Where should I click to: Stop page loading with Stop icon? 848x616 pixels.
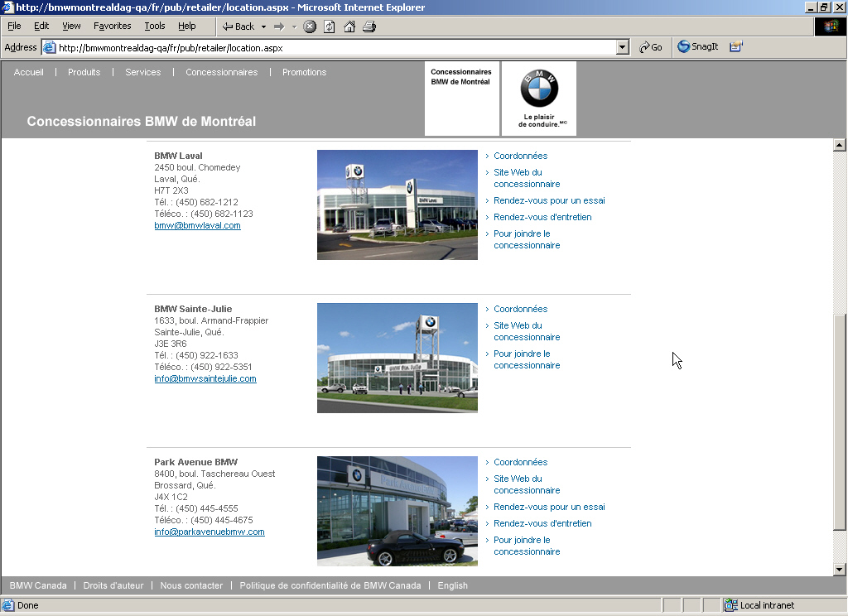[310, 26]
